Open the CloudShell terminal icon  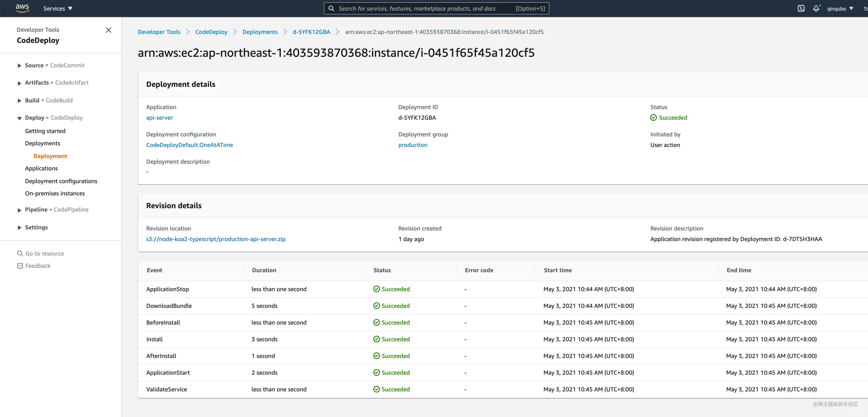tap(801, 8)
